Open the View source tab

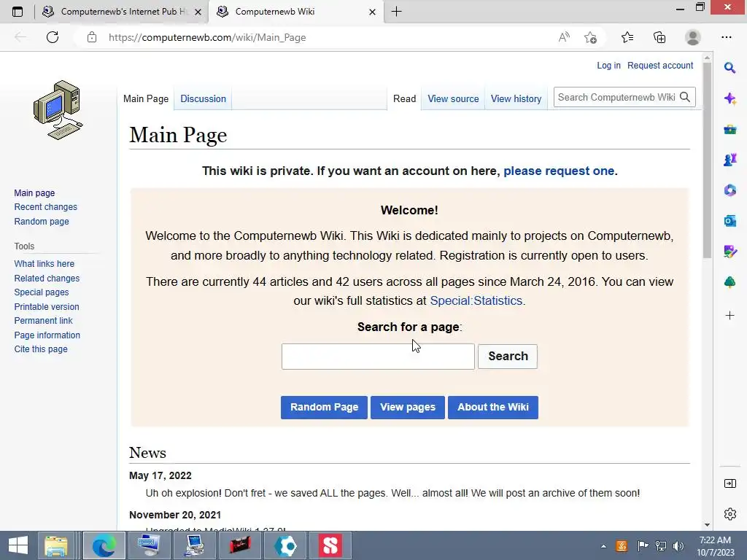[453, 98]
